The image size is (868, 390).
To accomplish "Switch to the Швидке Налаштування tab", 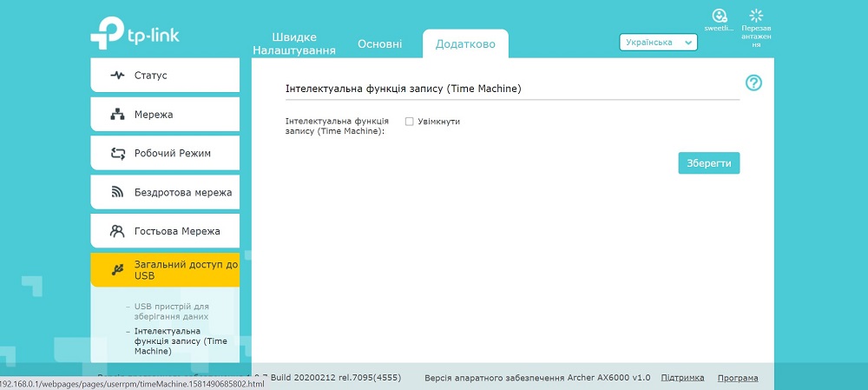I will (x=294, y=43).
